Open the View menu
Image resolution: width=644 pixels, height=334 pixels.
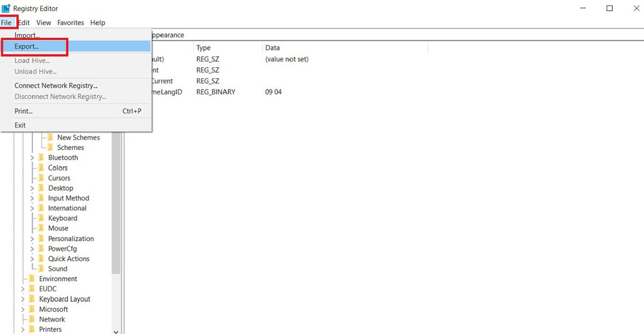(x=43, y=23)
